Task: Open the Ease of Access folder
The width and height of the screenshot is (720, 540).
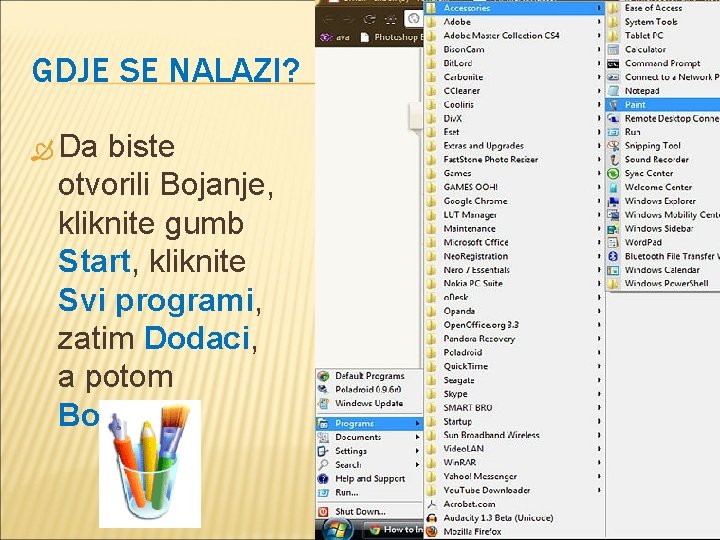Action: 663,8
